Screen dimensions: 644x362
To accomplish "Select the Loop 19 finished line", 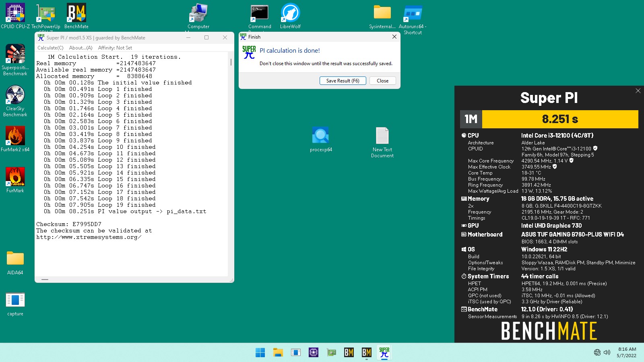I will click(x=99, y=205).
